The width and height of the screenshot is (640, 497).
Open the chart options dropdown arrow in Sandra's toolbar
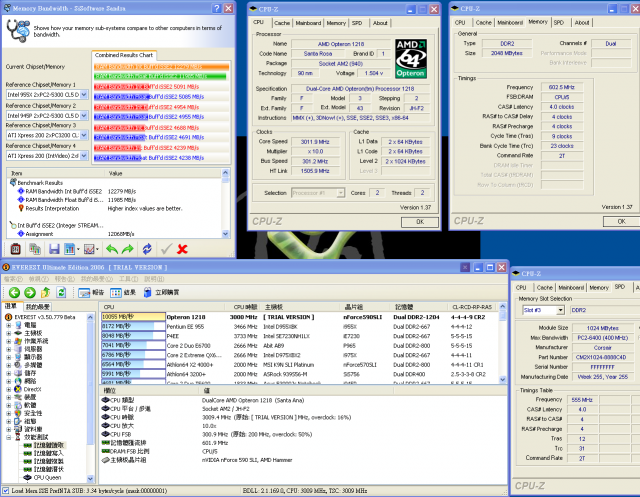(x=98, y=249)
